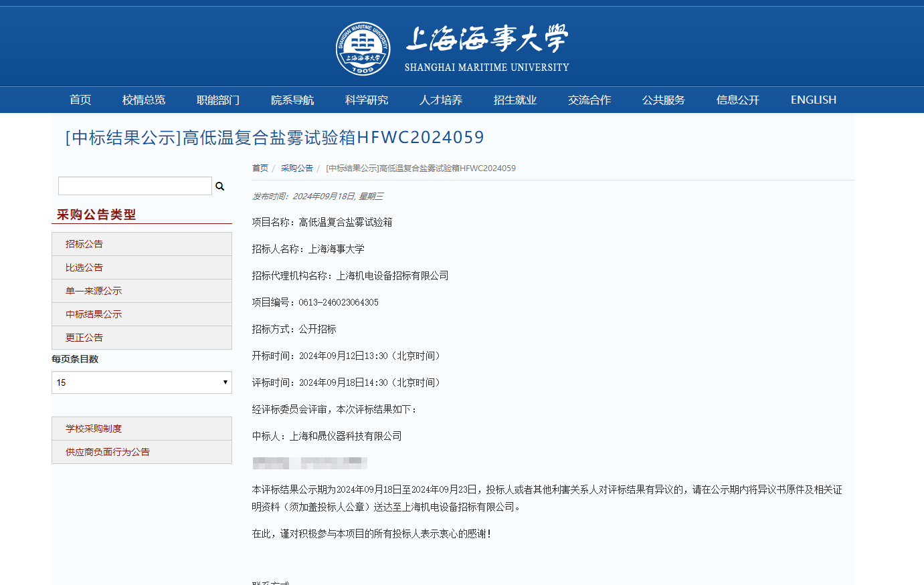Click the 招标代理机构名称 line
Image resolution: width=924 pixels, height=585 pixels.
coord(351,275)
